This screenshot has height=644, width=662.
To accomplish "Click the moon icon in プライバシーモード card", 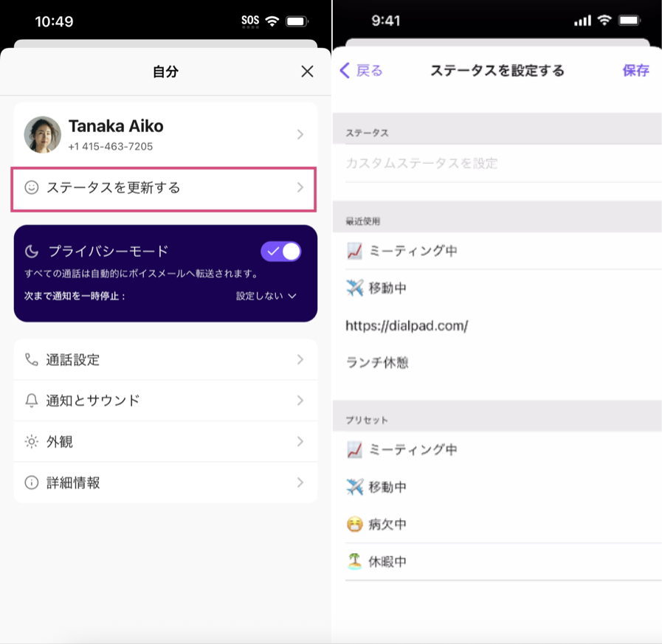I will click(x=32, y=252).
